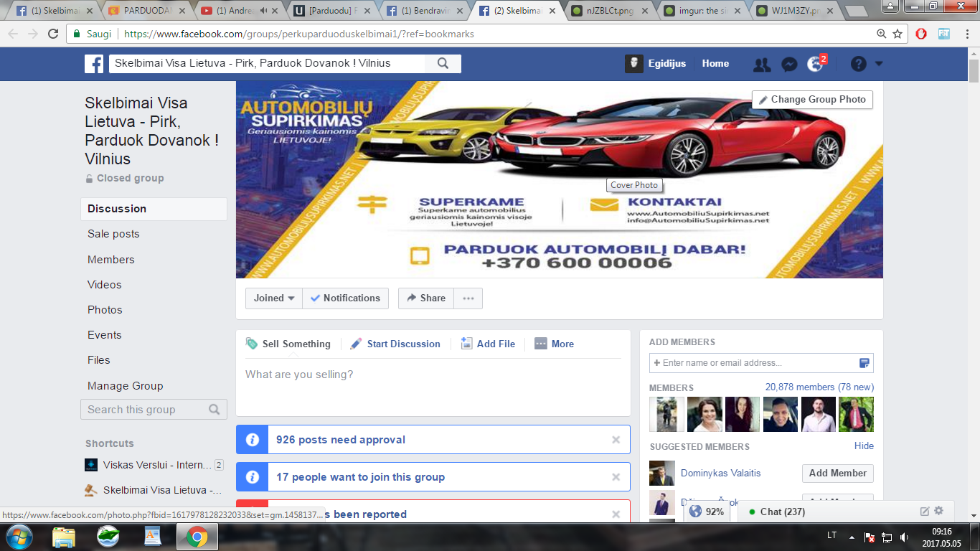Toggle group Notifications button

pyautogui.click(x=346, y=298)
